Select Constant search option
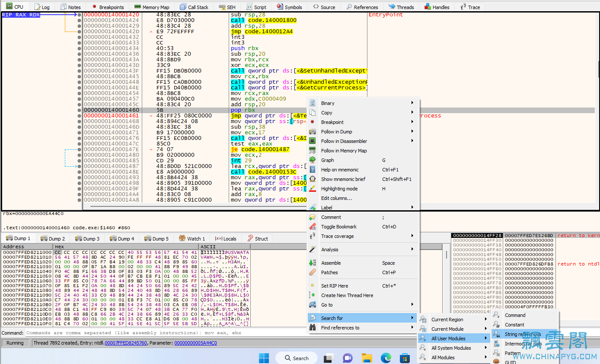Screen dimensions: 600x364 (x=525, y=325)
